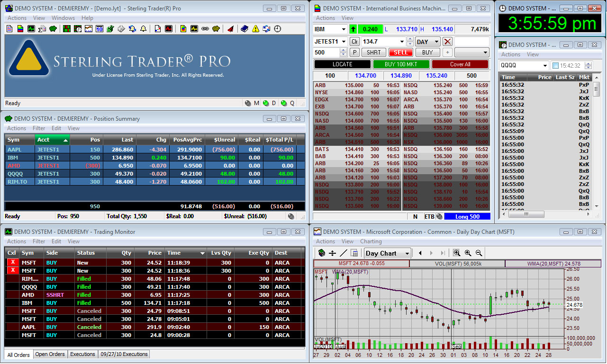Click the quantity spinner beside 500

point(344,53)
